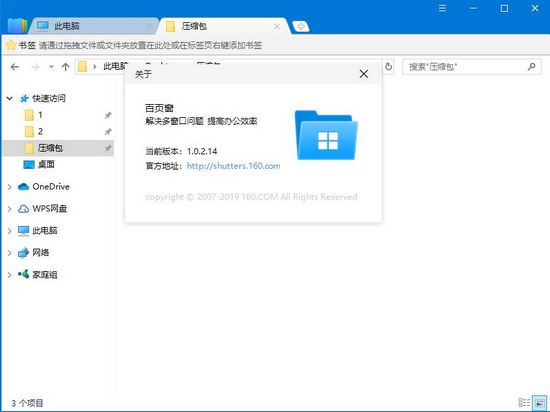Click the 当前版本 1.0.2.14 text
The height and width of the screenshot is (412, 550).
click(181, 151)
